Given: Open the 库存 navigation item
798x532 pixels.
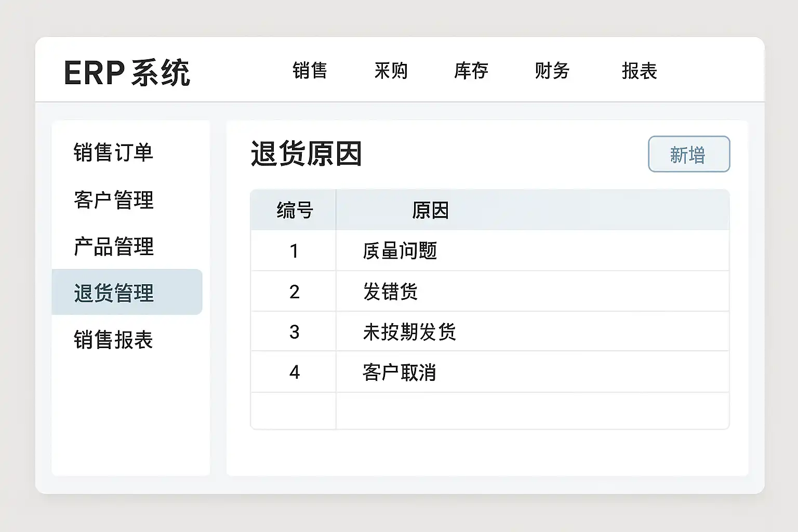Looking at the screenshot, I should click(x=471, y=71).
